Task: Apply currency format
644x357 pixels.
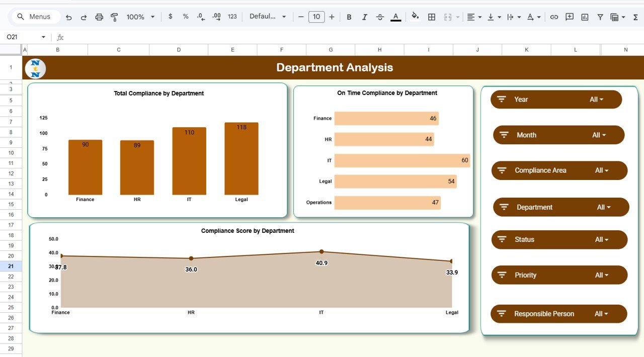Action: point(170,17)
